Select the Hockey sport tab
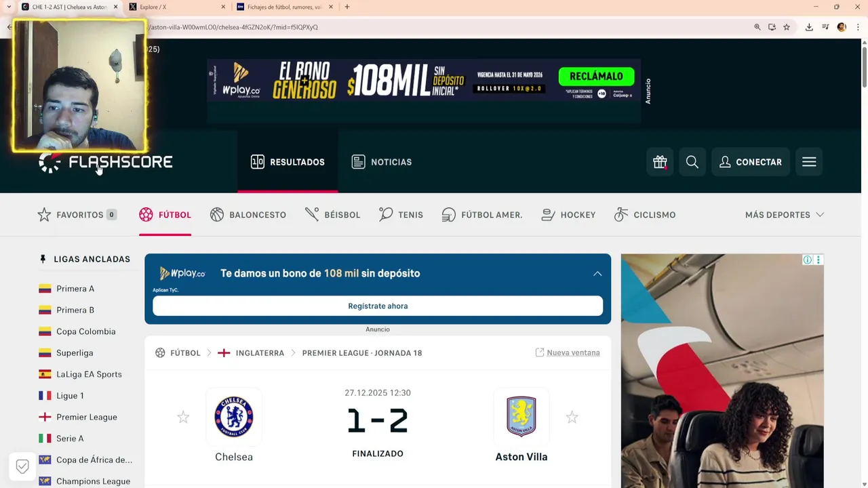Viewport: 868px width, 488px height. pos(568,215)
